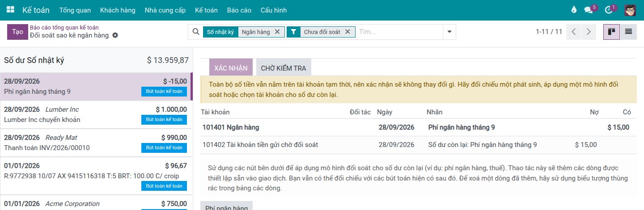The height and width of the screenshot is (210, 644).
Task: Click the Số dư còn lại: Phí ngân hàng tháng 9 label
Action: coord(483,145)
